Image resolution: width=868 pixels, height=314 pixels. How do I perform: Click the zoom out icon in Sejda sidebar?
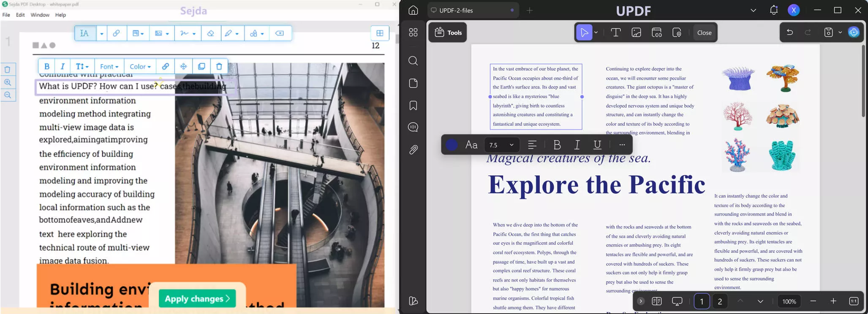click(x=8, y=95)
